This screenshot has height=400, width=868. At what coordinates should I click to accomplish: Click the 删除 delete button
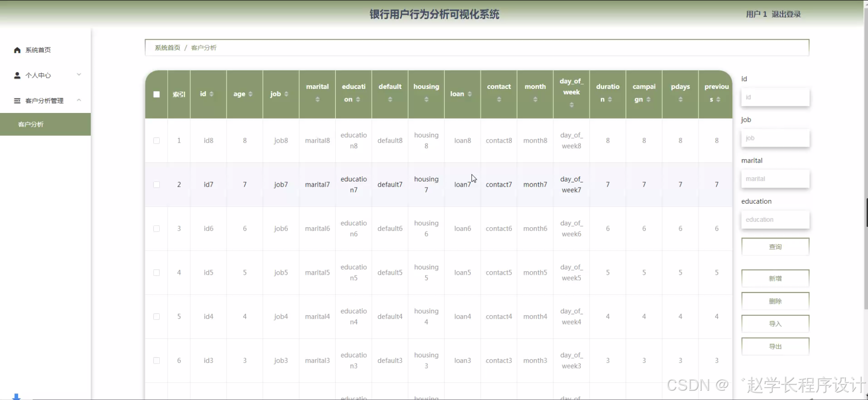coord(775,301)
